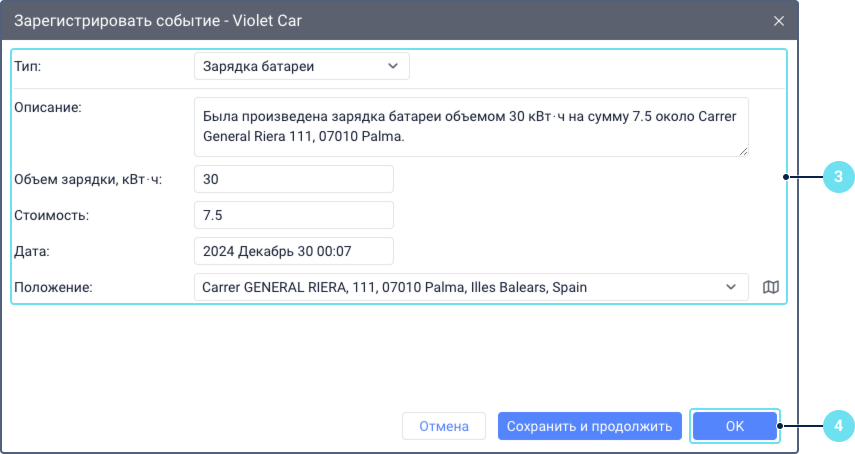Close the Зарегистрировать событие dialog with the X
The width and height of the screenshot is (855, 454).
(x=779, y=20)
